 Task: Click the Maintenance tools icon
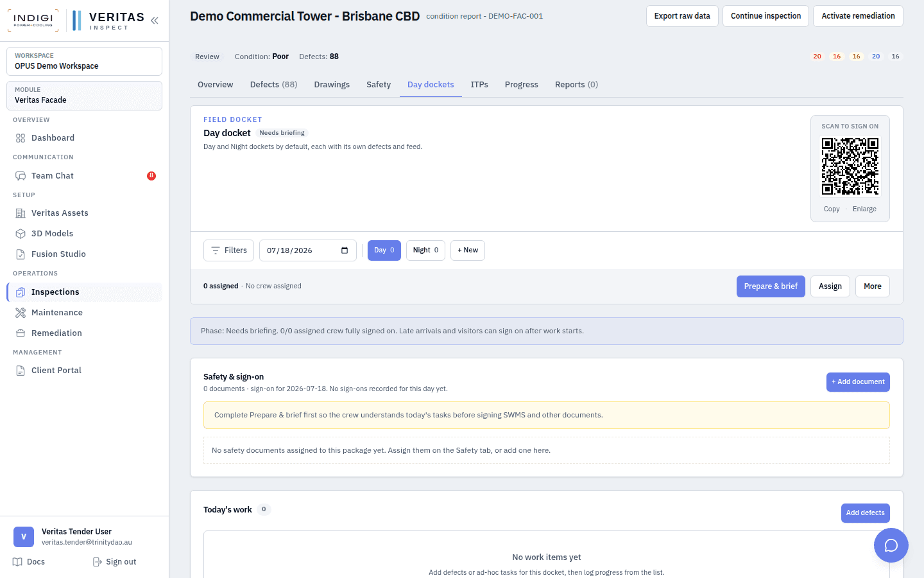[x=21, y=313]
